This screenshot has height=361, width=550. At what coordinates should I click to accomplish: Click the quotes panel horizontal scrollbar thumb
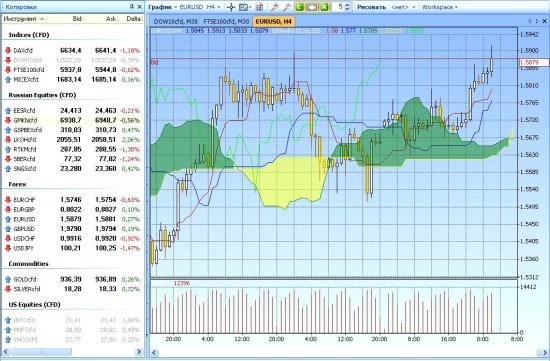[x=42, y=352]
